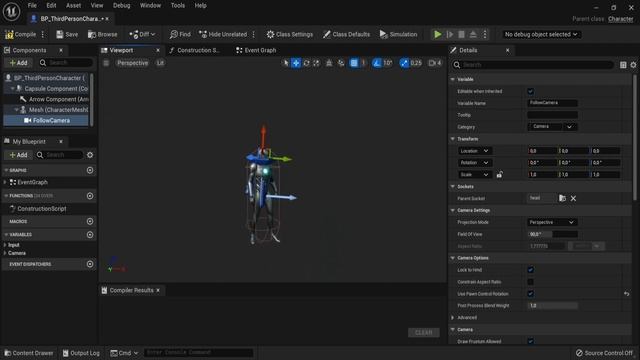The image size is (640, 360).
Task: Open the Find tool
Action: pyautogui.click(x=180, y=35)
